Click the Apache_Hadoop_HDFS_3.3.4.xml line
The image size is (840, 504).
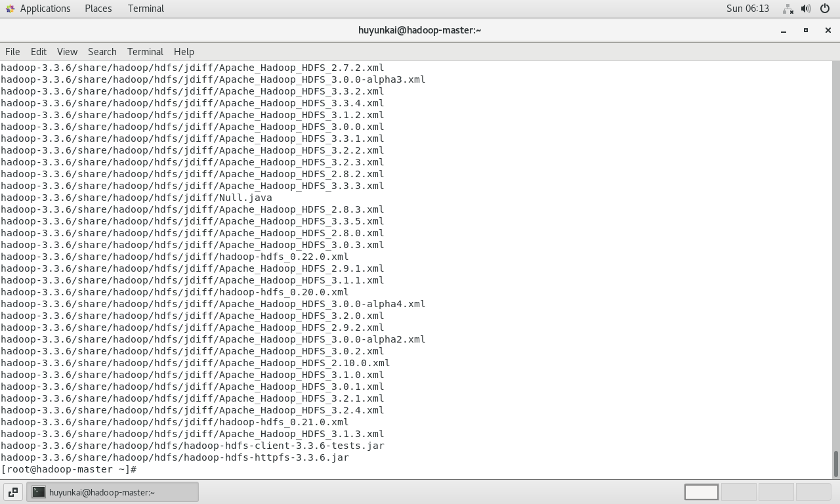pos(192,103)
